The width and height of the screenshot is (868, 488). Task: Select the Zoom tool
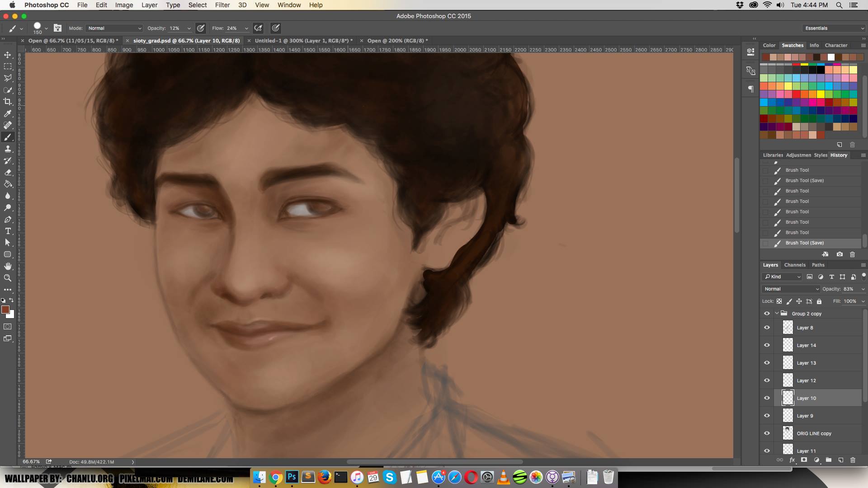8,278
